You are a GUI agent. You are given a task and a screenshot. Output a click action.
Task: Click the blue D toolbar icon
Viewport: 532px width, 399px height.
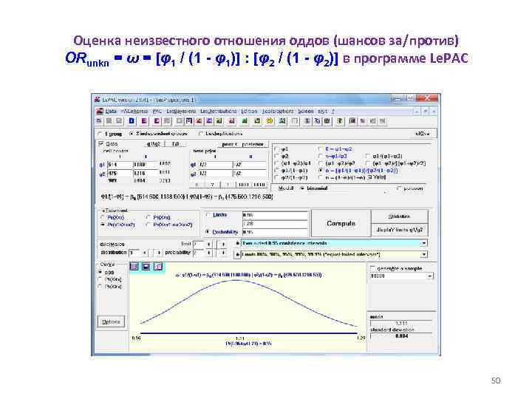pyautogui.click(x=132, y=121)
